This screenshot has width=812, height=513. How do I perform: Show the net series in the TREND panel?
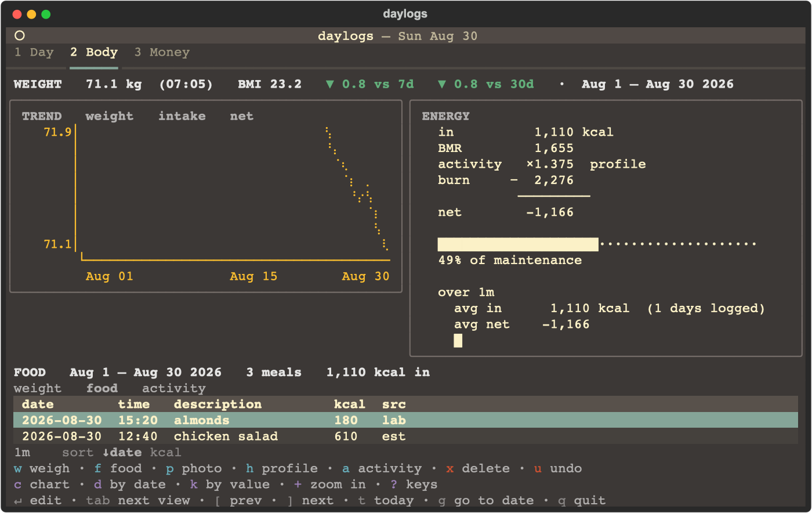241,116
